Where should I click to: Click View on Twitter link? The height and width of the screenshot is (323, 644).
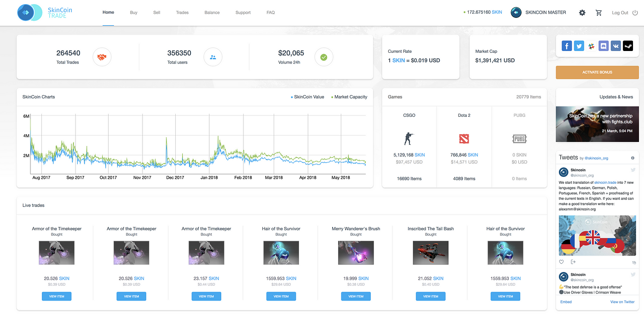pos(622,302)
